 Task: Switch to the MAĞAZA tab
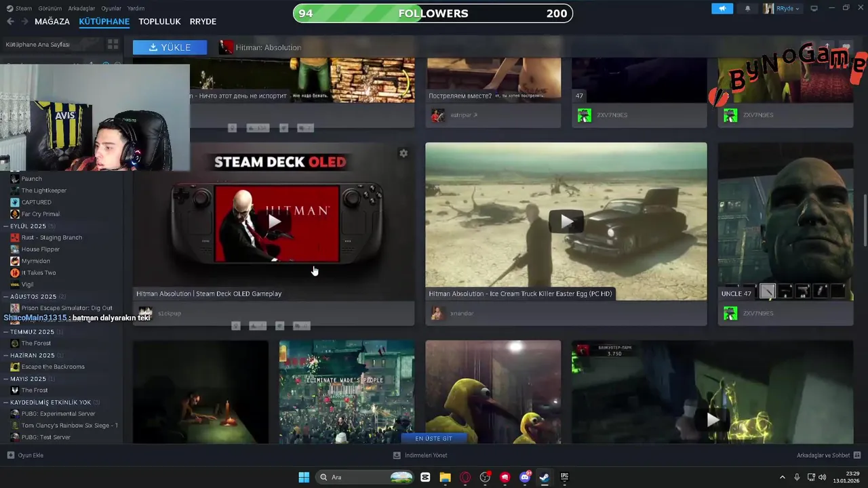52,22
